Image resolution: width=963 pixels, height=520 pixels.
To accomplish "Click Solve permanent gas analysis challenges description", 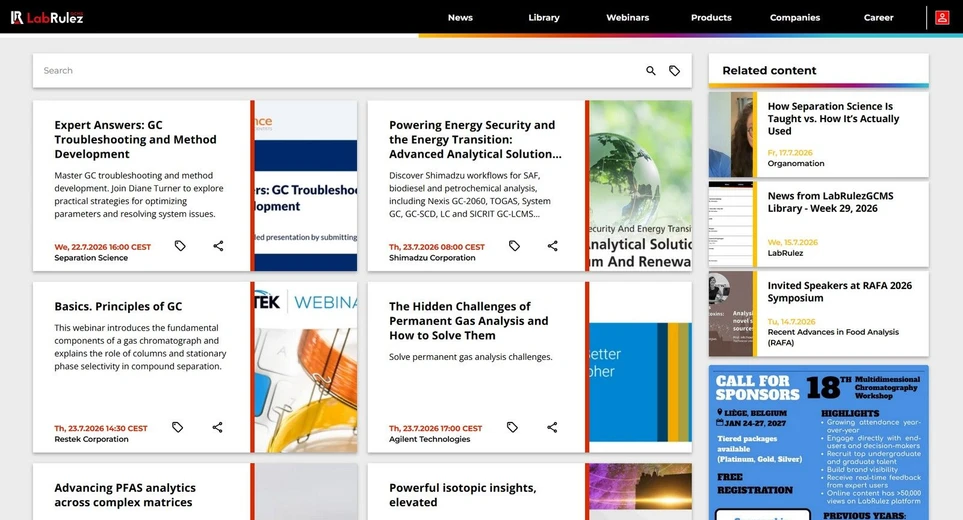I will coord(470,357).
